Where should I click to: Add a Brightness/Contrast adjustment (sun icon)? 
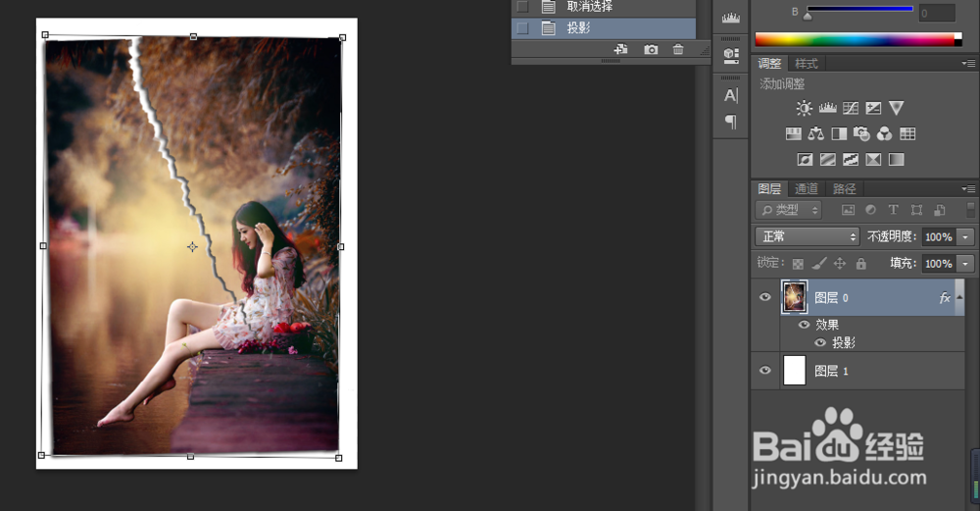pos(804,108)
